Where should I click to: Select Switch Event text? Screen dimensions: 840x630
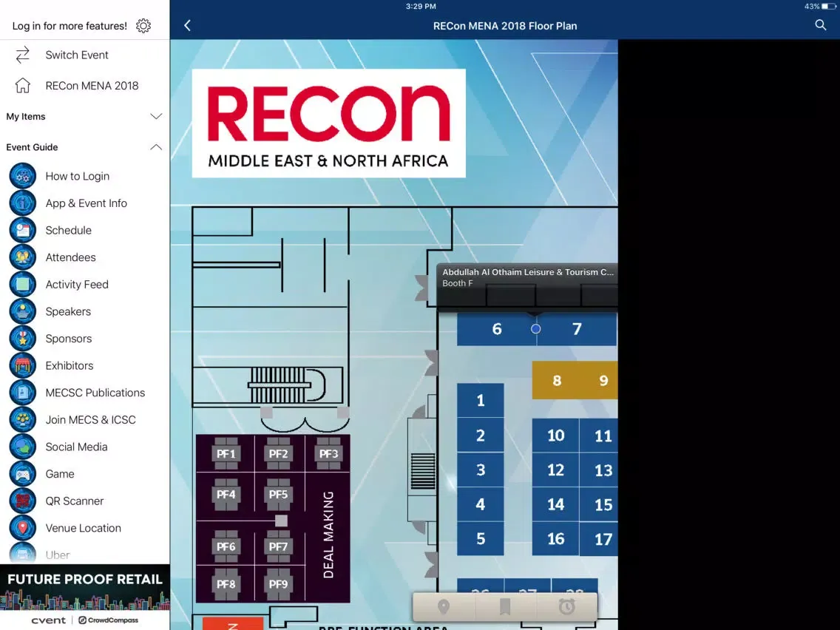pyautogui.click(x=77, y=55)
